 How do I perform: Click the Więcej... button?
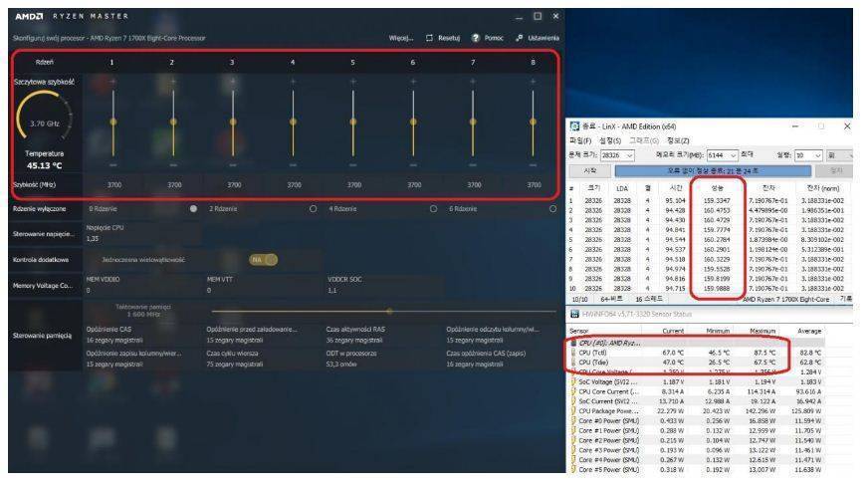[400, 38]
